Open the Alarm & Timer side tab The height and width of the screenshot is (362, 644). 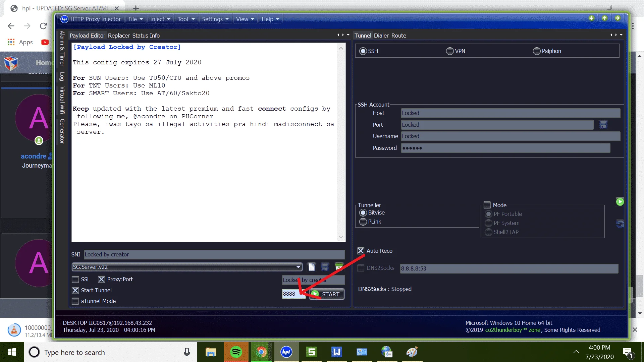pos(62,49)
